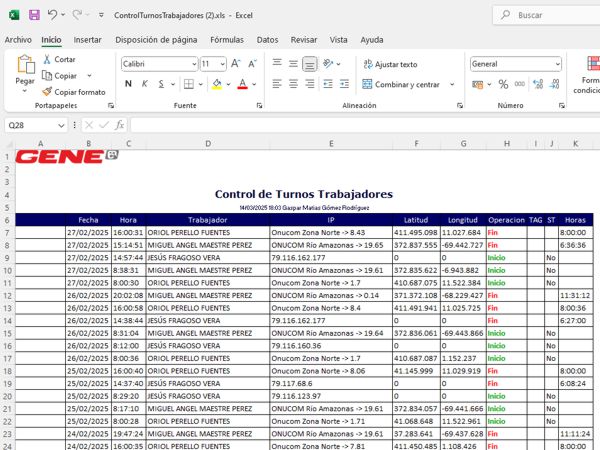This screenshot has width=600, height=450.
Task: Click the Undo arrow icon
Action: tap(53, 15)
